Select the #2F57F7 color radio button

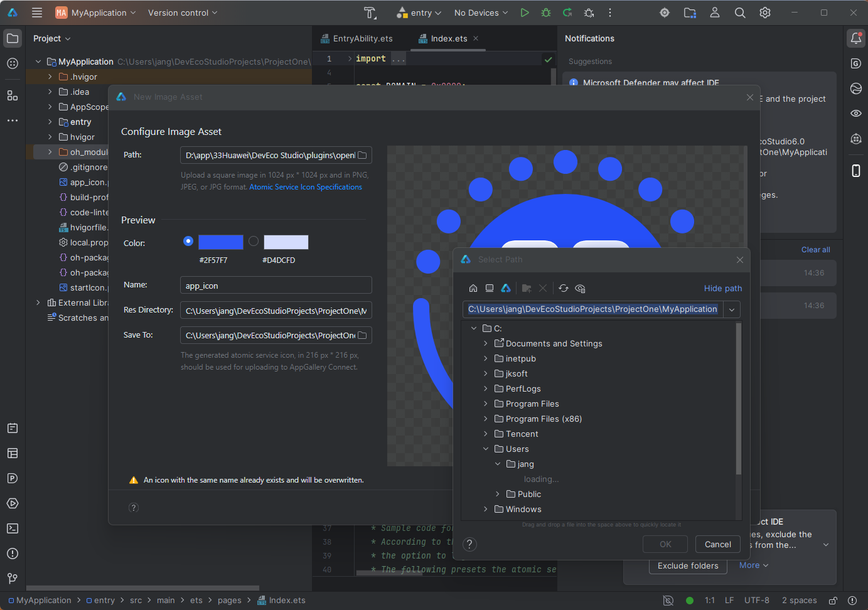[188, 241]
